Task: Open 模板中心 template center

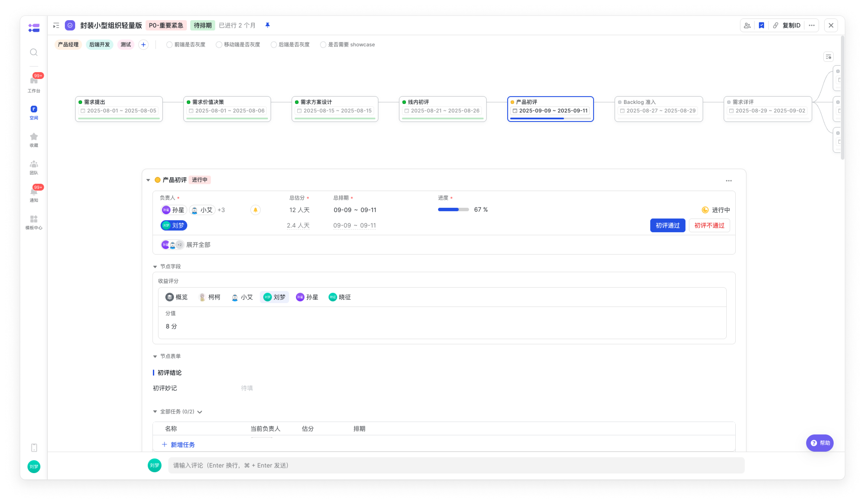Action: [x=34, y=222]
